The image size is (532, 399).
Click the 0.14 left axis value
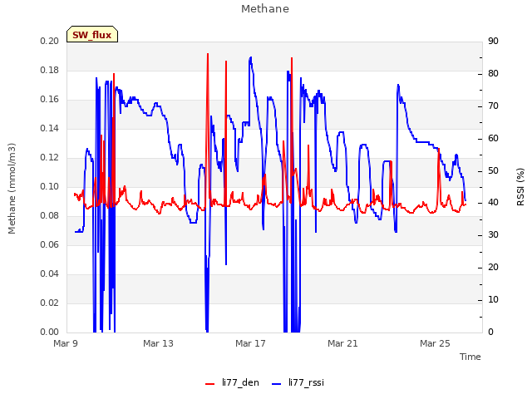pyautogui.click(x=50, y=128)
